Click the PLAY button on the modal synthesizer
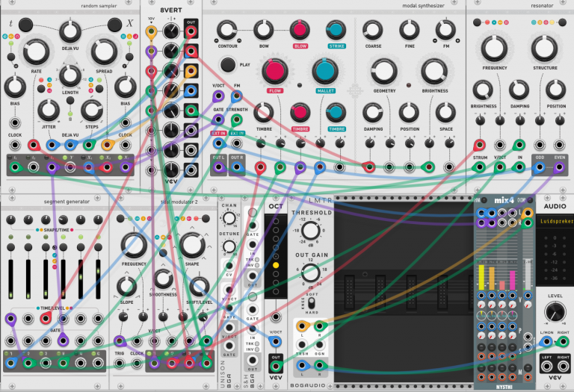 pos(228,65)
